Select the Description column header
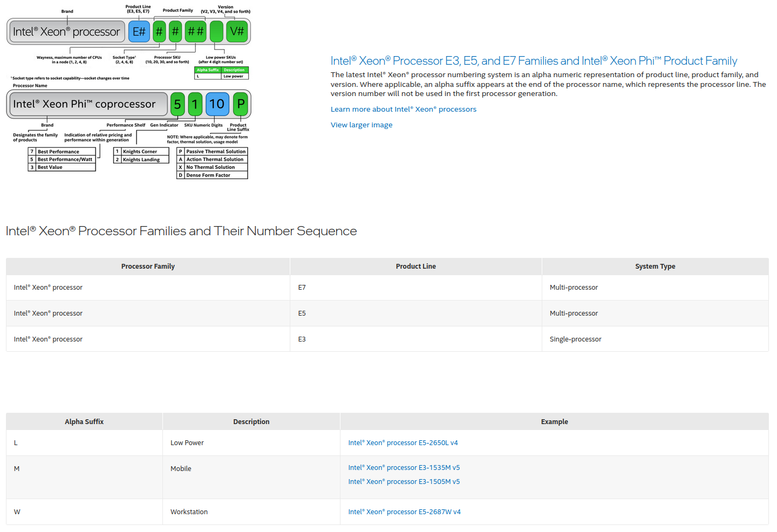Image resolution: width=777 pixels, height=532 pixels. (x=251, y=422)
